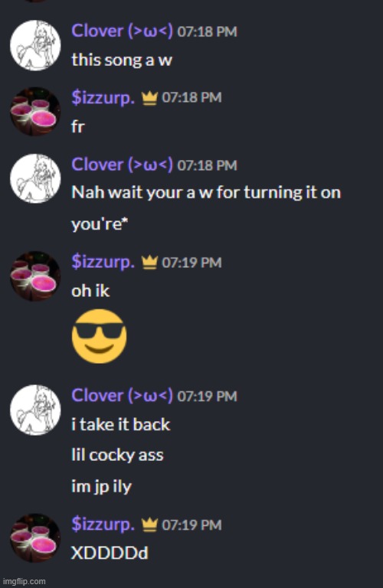Open Clover's username above "i take it back"
This screenshot has width=383, height=588.
(123, 396)
